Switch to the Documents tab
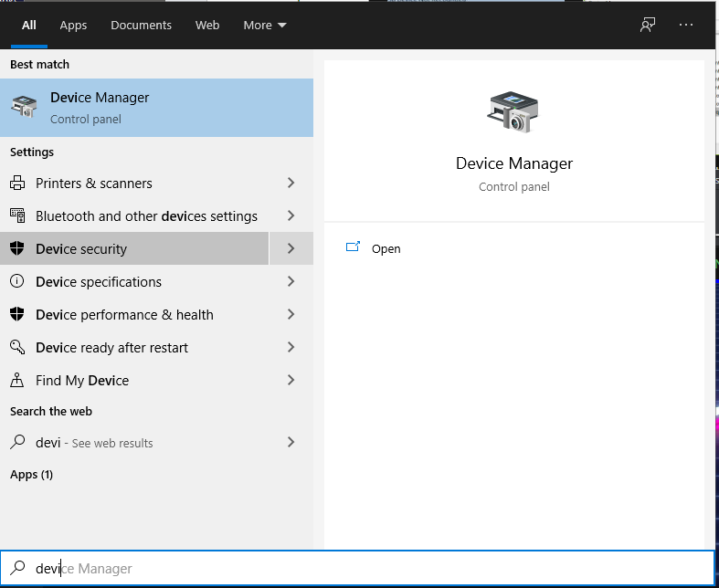 142,26
